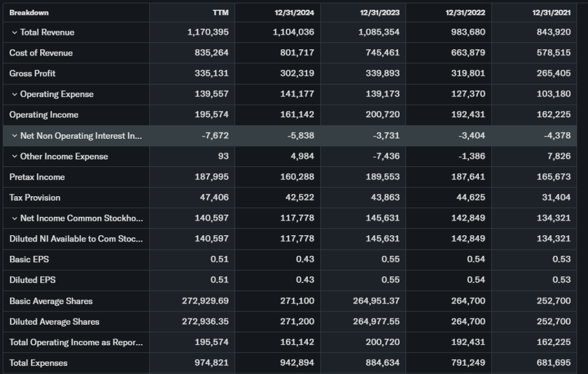Select the Basic EPS row label

[29, 260]
